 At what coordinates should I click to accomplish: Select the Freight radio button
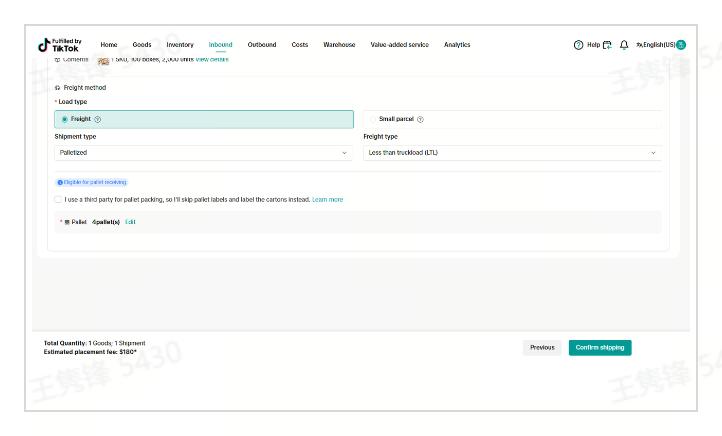coord(64,119)
